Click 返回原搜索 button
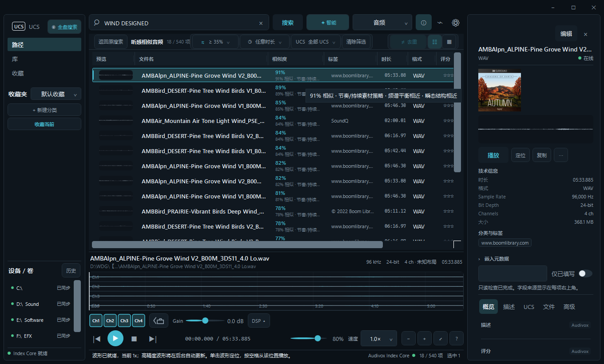 tap(111, 42)
